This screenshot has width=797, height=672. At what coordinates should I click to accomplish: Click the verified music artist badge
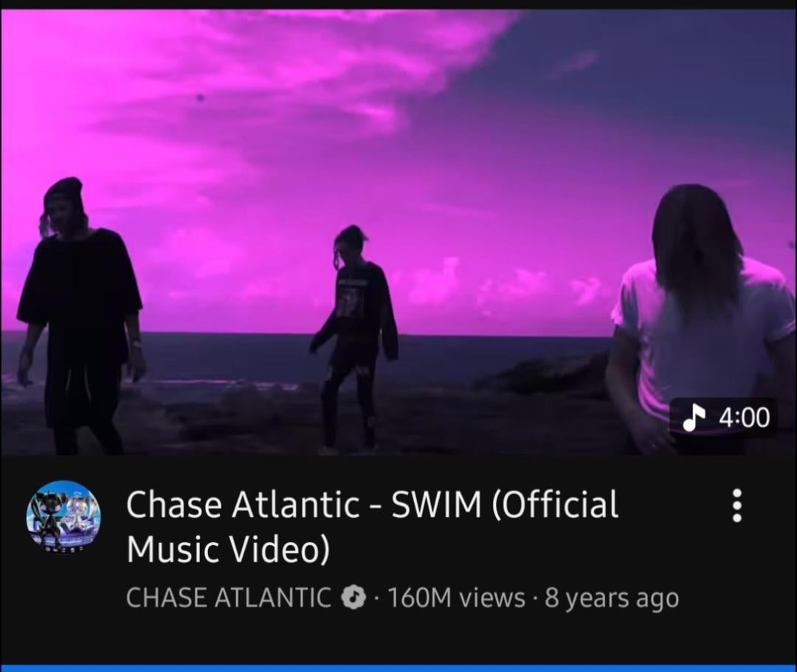[353, 597]
